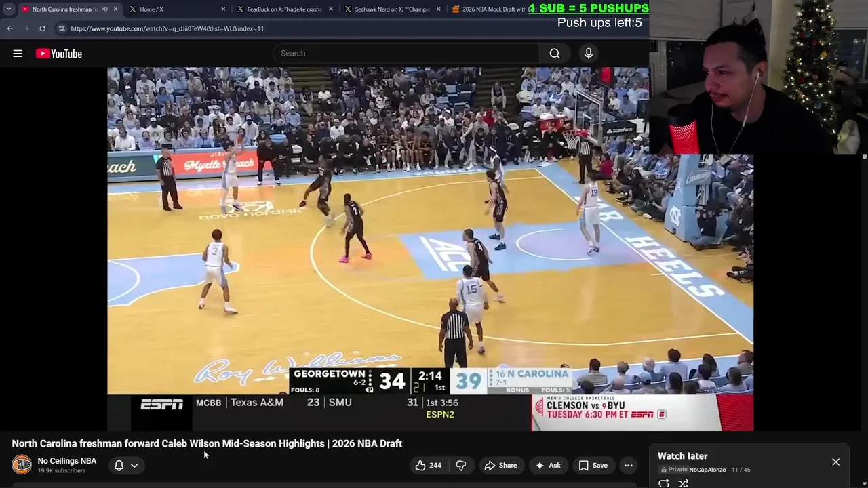868x488 pixels.
Task: Click the search magnifier button
Action: 555,54
